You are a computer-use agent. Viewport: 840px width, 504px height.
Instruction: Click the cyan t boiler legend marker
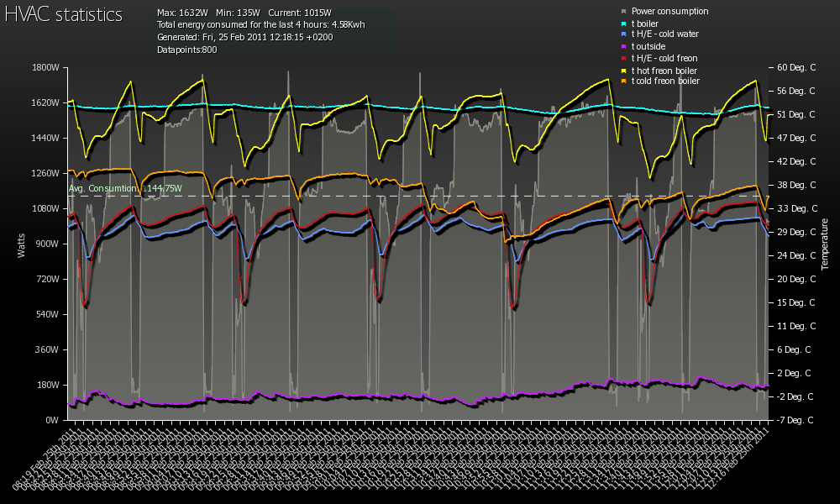(x=623, y=24)
